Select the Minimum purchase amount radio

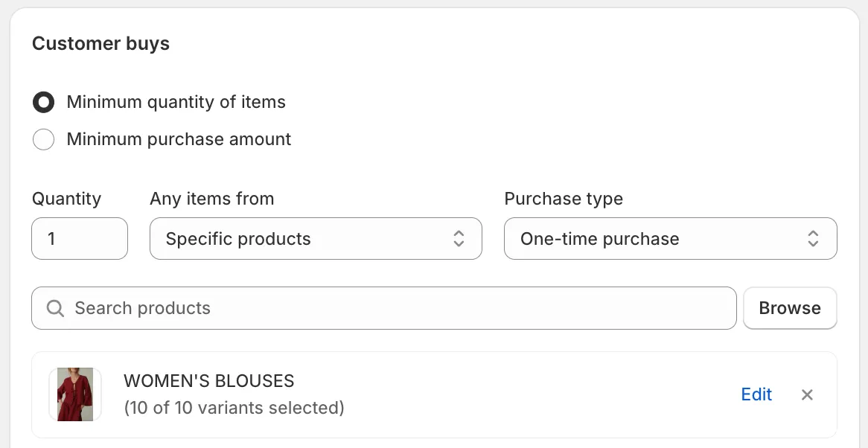[x=43, y=139]
